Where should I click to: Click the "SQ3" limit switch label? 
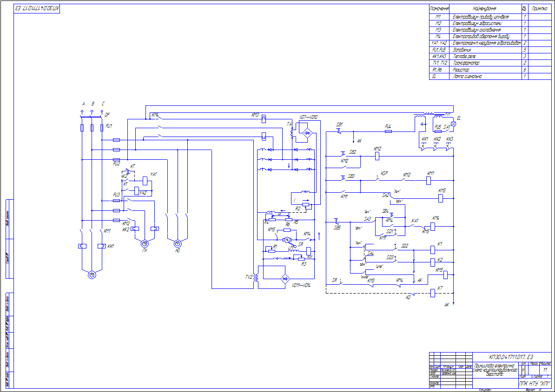pyautogui.click(x=390, y=258)
